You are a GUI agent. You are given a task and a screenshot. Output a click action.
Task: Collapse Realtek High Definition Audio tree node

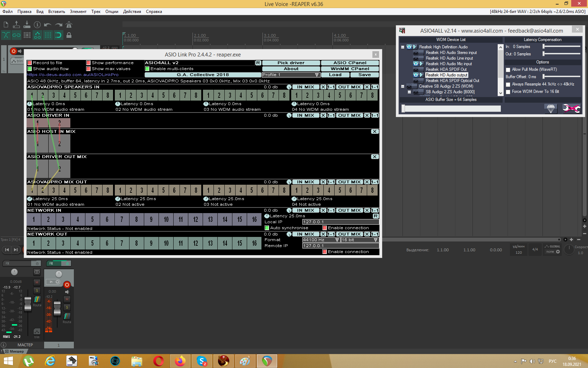coord(402,47)
